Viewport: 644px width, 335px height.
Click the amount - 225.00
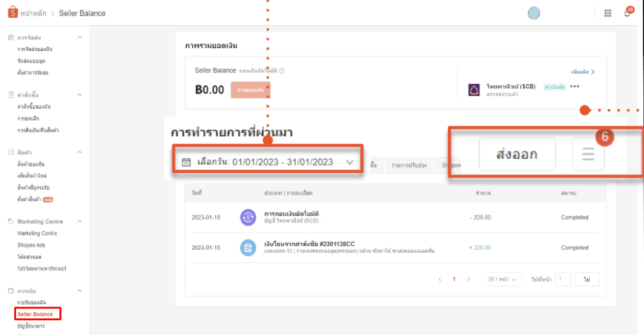pos(480,217)
